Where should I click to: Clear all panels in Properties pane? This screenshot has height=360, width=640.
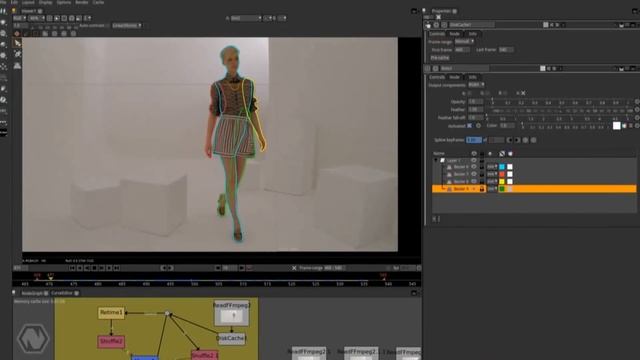[x=438, y=17]
